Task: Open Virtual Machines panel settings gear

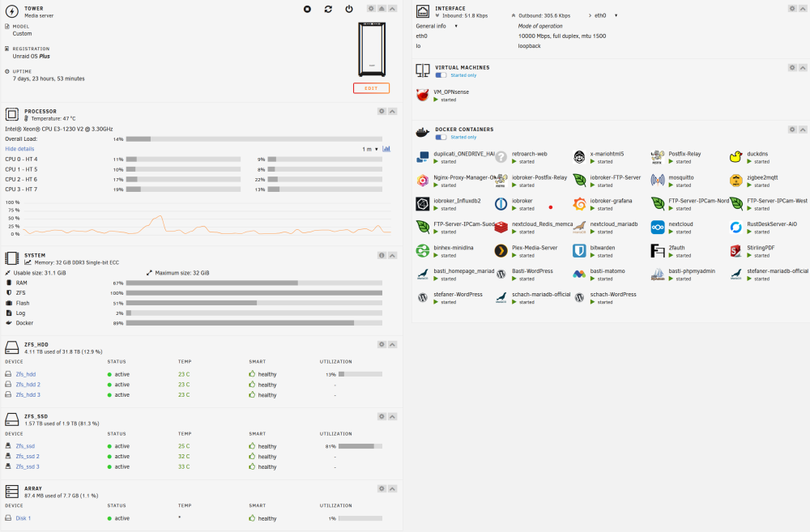Action: click(x=792, y=68)
